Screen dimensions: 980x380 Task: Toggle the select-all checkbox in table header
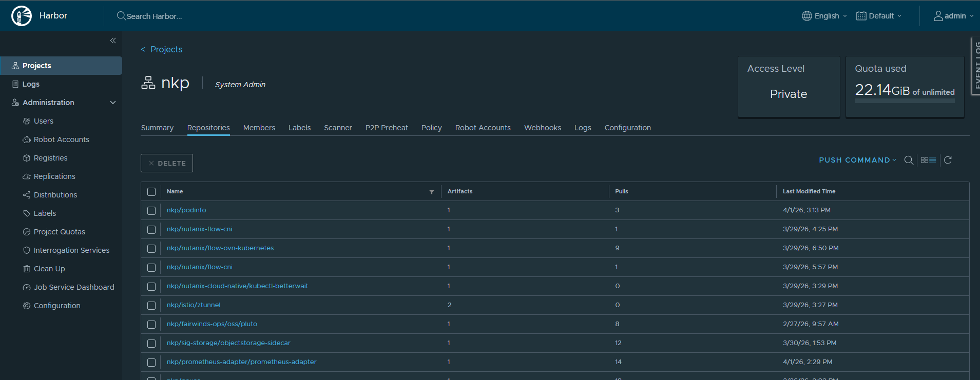[x=151, y=192]
